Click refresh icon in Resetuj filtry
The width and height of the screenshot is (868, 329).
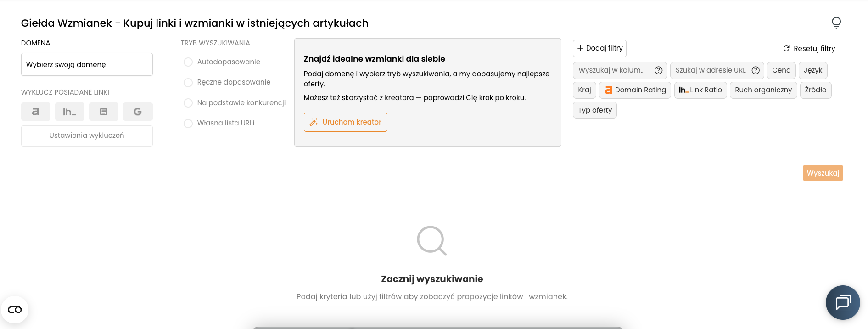click(x=786, y=48)
